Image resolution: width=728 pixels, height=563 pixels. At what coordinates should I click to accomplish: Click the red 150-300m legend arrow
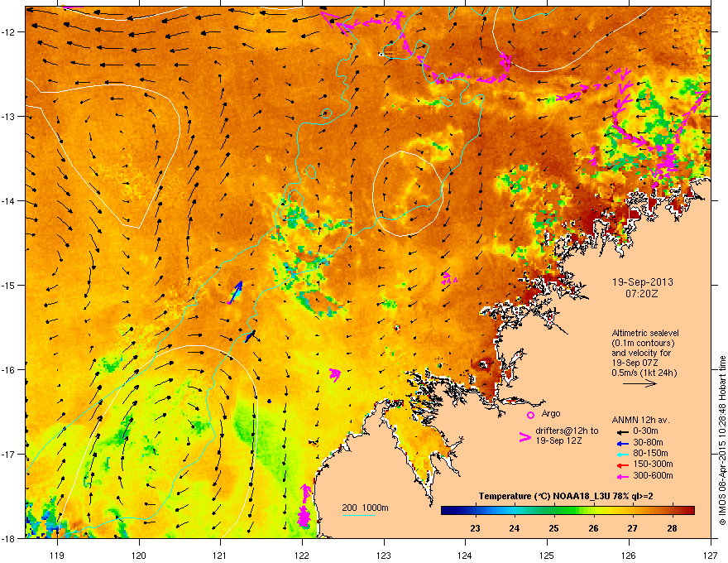point(621,464)
